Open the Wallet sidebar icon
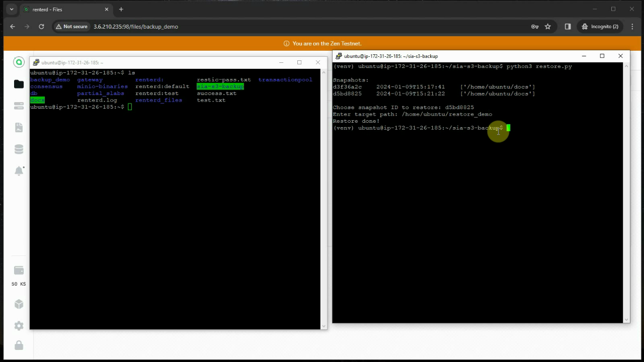Viewport: 644px width, 362px height. 19,270
